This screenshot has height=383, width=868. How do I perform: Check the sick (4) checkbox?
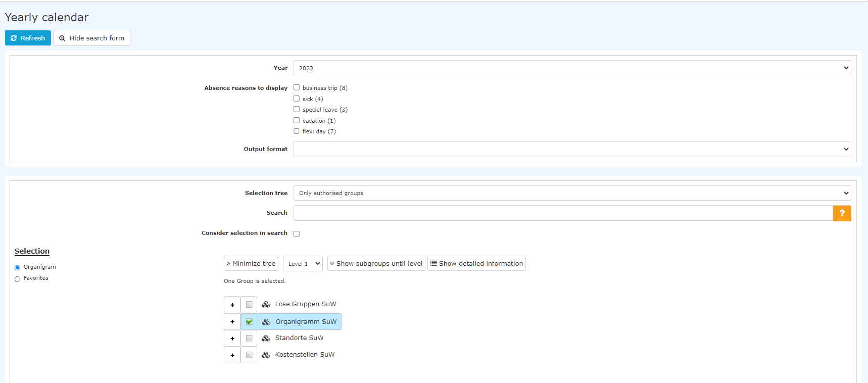tap(297, 99)
